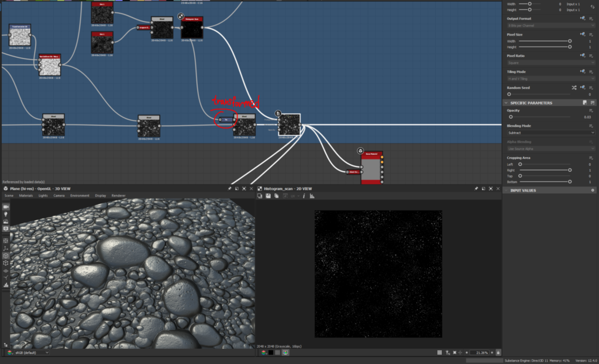This screenshot has height=364, width=599.
Task: Toggle the environment image icon in 3D view
Action: pos(6,222)
